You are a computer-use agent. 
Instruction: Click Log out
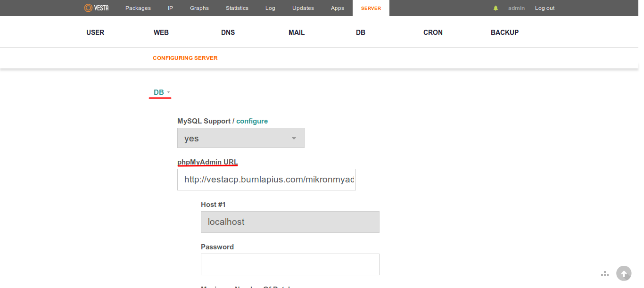pos(545,8)
